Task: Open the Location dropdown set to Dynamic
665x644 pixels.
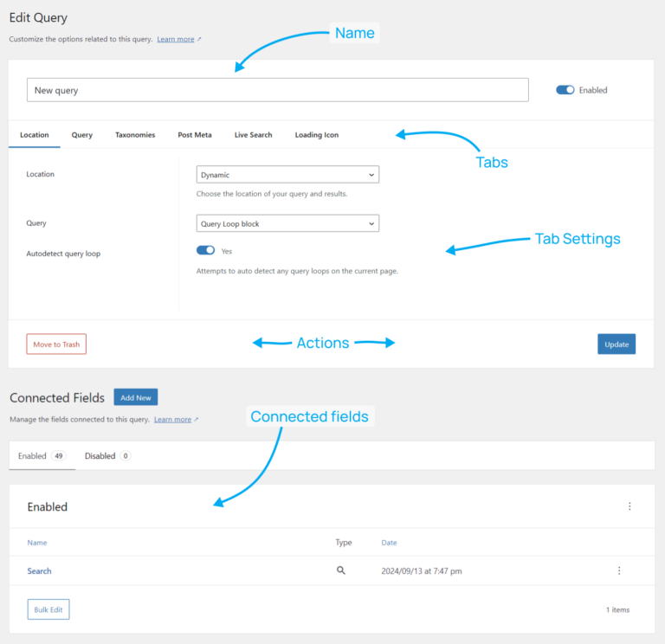Action: (x=287, y=175)
